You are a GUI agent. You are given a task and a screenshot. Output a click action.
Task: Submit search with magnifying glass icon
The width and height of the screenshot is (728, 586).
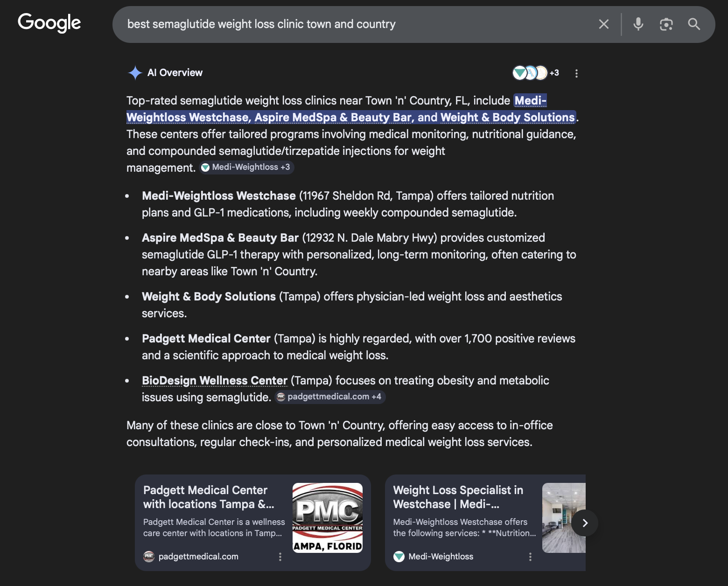(694, 24)
